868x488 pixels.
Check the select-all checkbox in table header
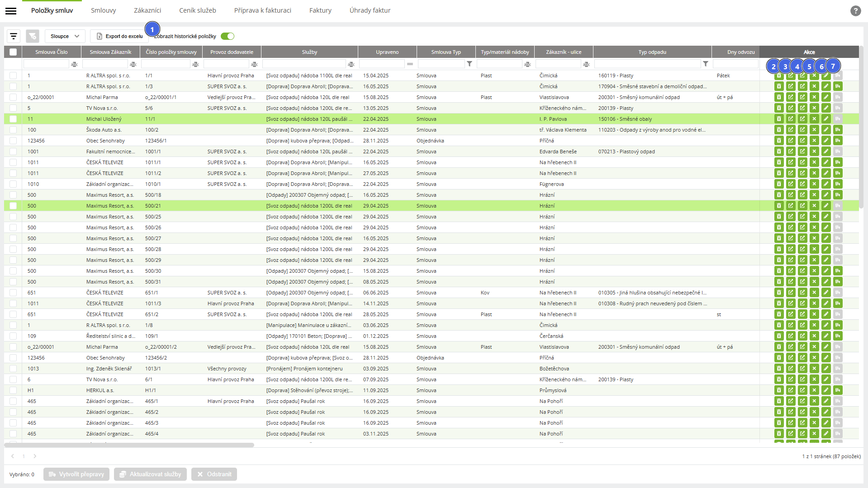click(13, 52)
